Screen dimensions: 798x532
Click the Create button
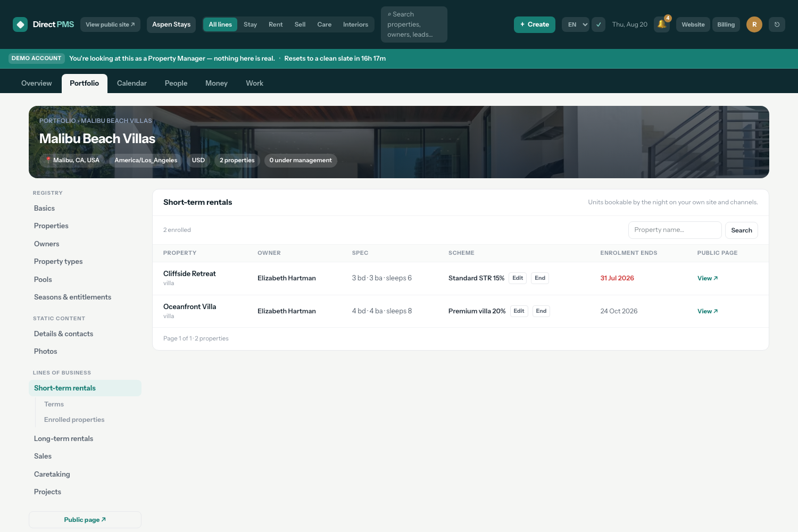pyautogui.click(x=535, y=24)
